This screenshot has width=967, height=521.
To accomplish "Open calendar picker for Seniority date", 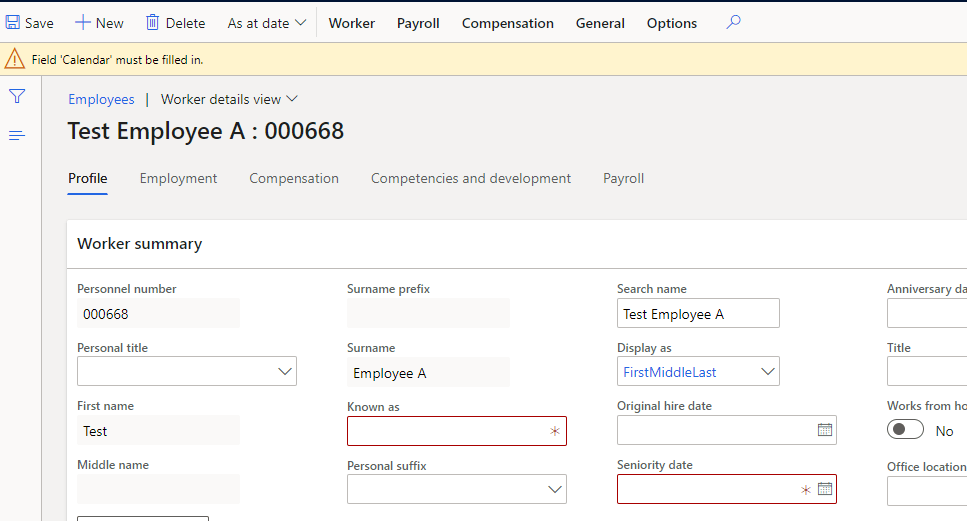I will point(825,489).
